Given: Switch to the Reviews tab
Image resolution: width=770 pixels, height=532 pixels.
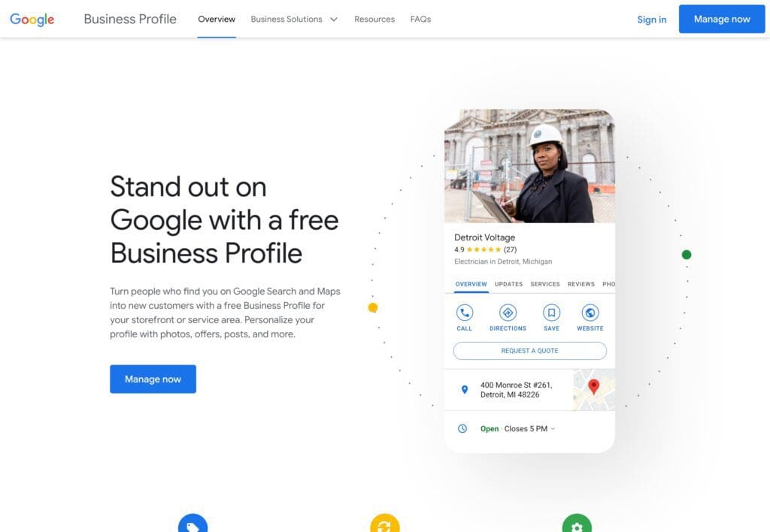Looking at the screenshot, I should [x=581, y=284].
